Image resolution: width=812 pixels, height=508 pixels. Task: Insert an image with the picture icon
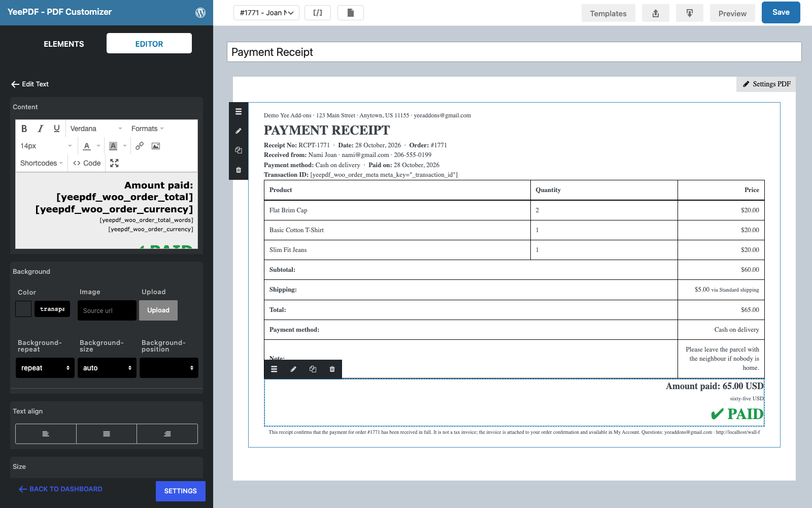pyautogui.click(x=156, y=146)
